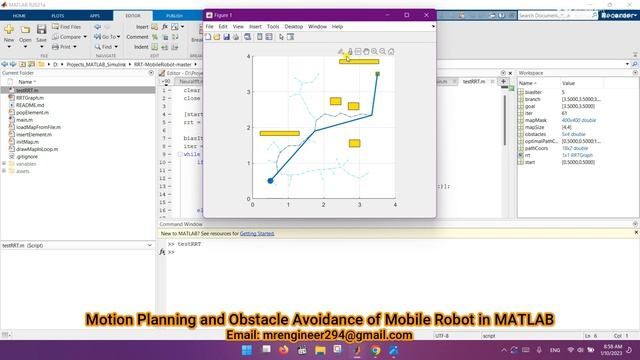Image resolution: width=640 pixels, height=360 pixels.
Task: Open View menu in Figure 1
Action: tap(238, 27)
